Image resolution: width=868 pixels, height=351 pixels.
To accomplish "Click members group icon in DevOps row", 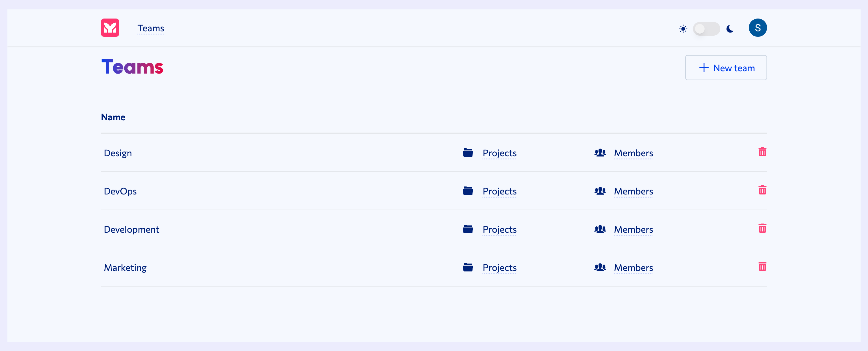I will (x=600, y=191).
